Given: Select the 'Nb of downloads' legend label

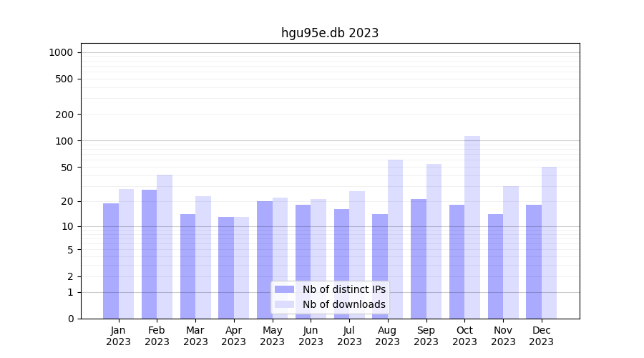Looking at the screenshot, I should [343, 304].
